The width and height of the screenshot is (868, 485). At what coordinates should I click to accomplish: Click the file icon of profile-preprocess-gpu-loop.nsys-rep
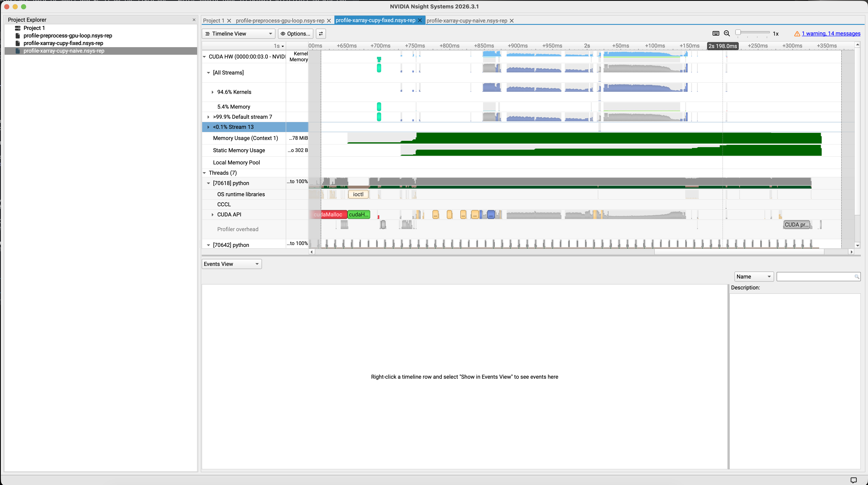[17, 36]
